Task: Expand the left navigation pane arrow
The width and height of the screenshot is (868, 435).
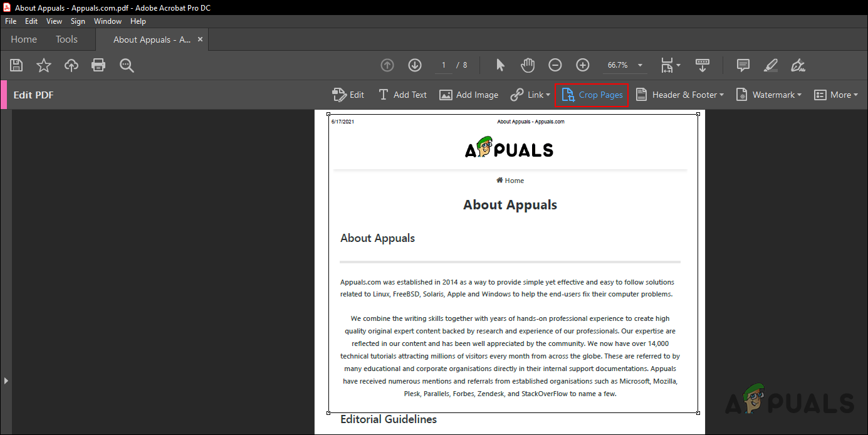Action: [x=6, y=380]
